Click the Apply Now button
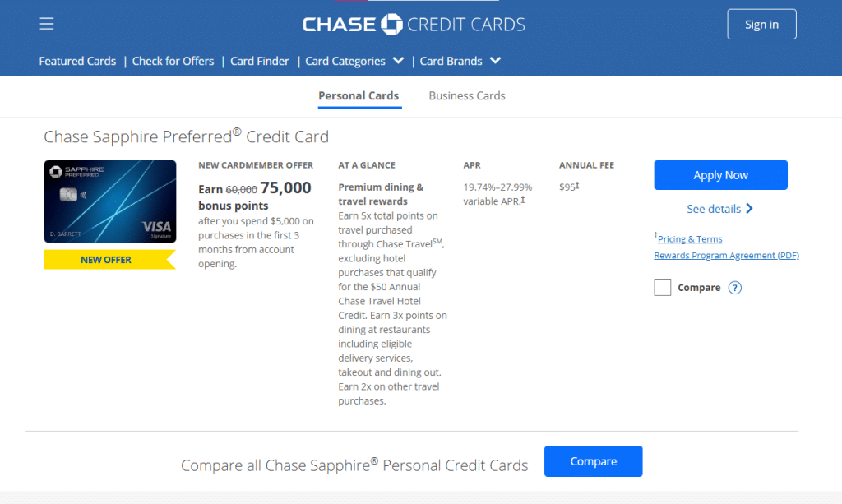The width and height of the screenshot is (842, 504). 720,175
